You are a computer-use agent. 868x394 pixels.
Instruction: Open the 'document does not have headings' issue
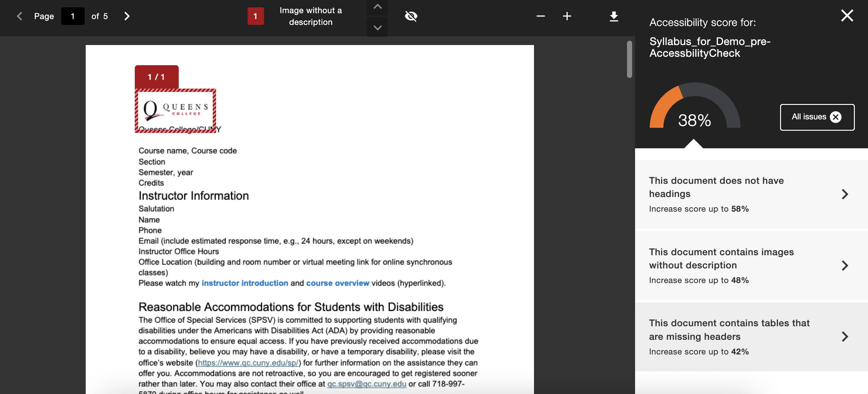click(751, 194)
